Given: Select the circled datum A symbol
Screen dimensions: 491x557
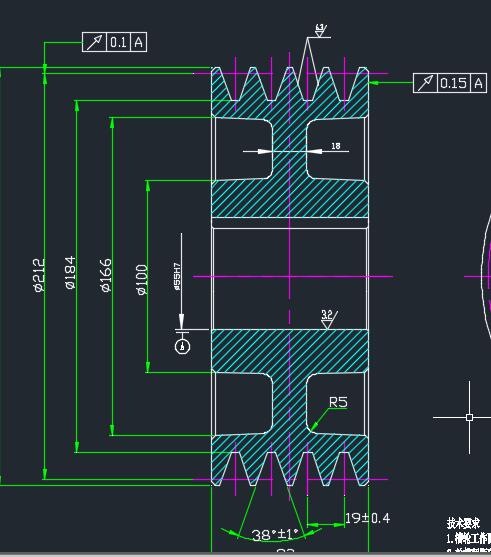Looking at the screenshot, I should pos(183,346).
